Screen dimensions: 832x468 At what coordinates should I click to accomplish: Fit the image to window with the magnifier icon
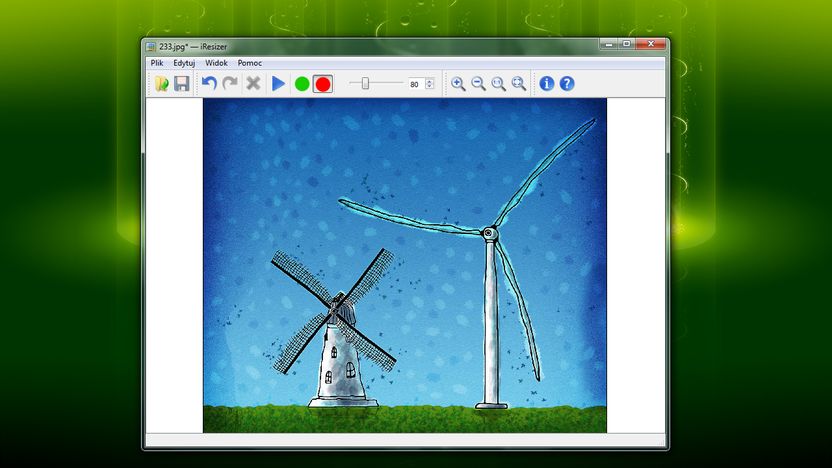click(x=518, y=83)
